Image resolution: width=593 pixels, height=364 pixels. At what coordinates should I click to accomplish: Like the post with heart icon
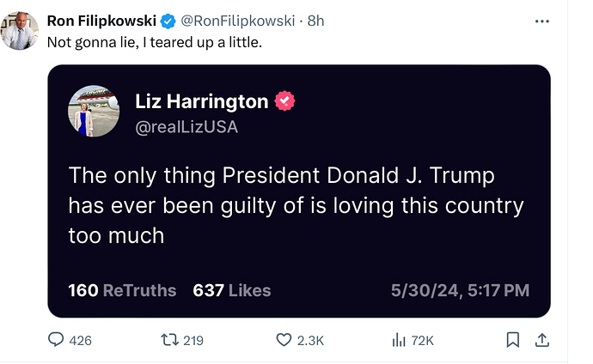pos(284,340)
